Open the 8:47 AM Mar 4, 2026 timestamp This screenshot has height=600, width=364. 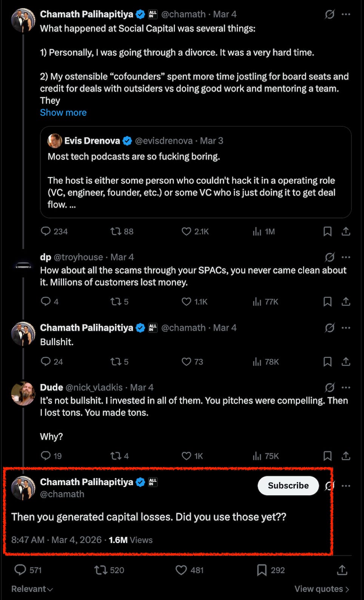click(x=57, y=540)
